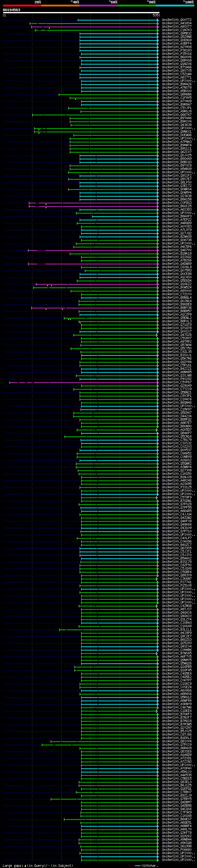Image resolution: width=197 pixels, height=868 pixels.
Task: Select label UniRef100_Q4D7V0
Action: pos(177,250)
